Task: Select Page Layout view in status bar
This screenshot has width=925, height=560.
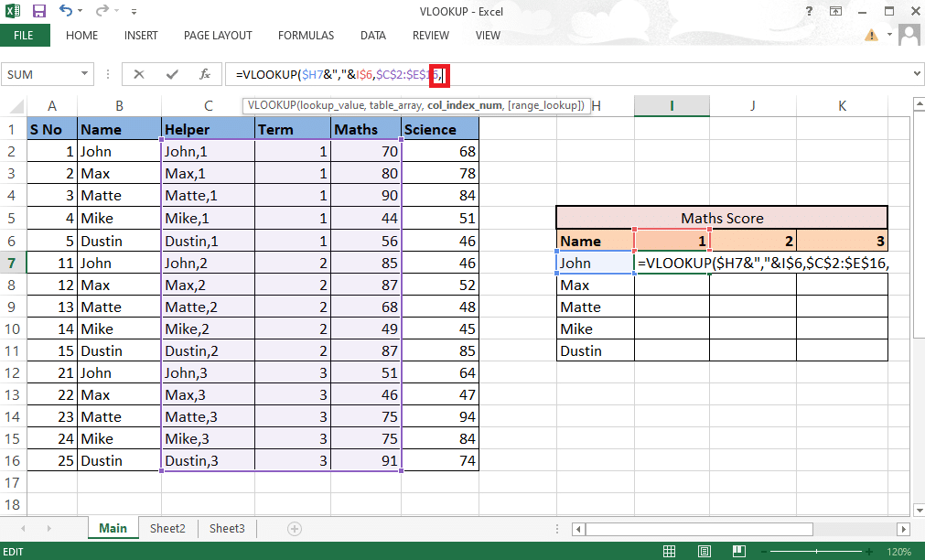Action: (x=704, y=551)
